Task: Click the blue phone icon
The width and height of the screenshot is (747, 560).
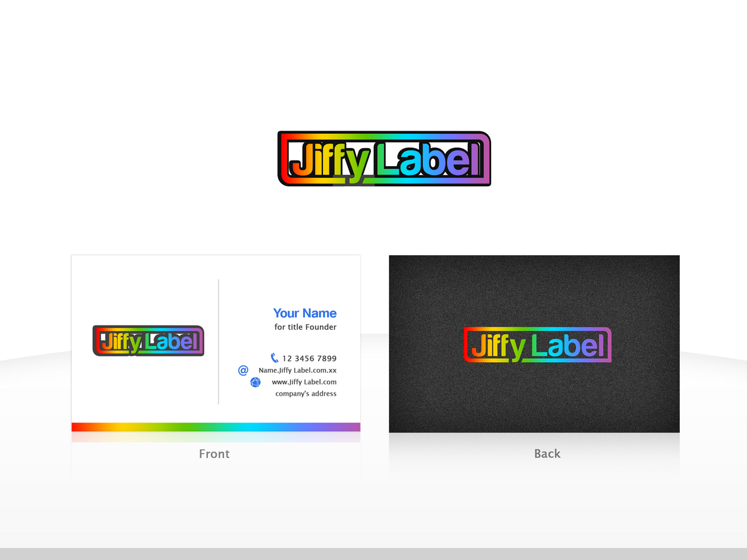Action: 274,358
